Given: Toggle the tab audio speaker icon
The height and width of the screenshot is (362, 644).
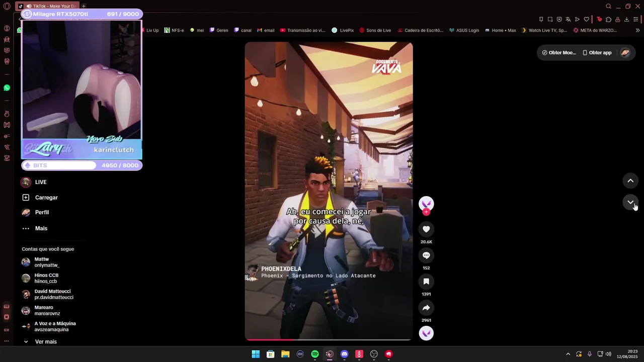Looking at the screenshot, I should 29,6.
